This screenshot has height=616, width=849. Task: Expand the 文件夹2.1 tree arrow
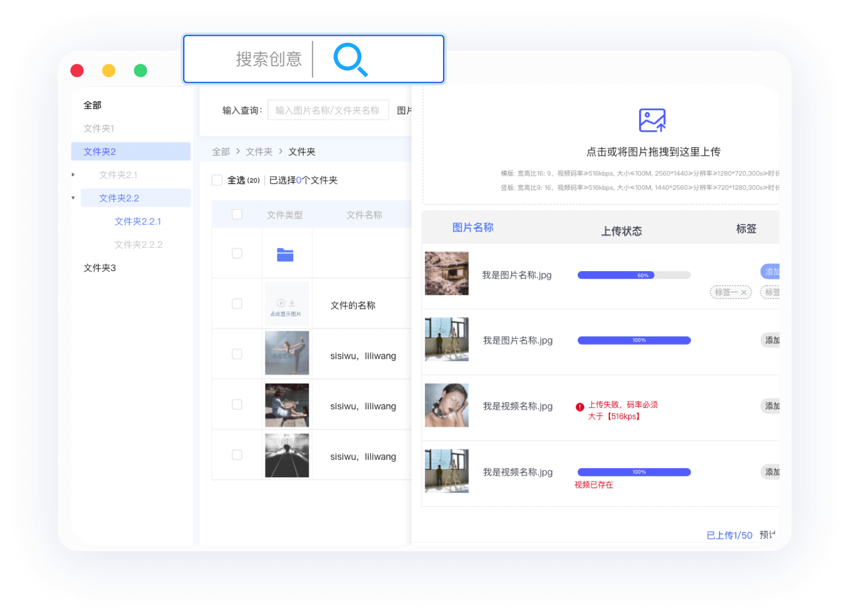pyautogui.click(x=73, y=175)
